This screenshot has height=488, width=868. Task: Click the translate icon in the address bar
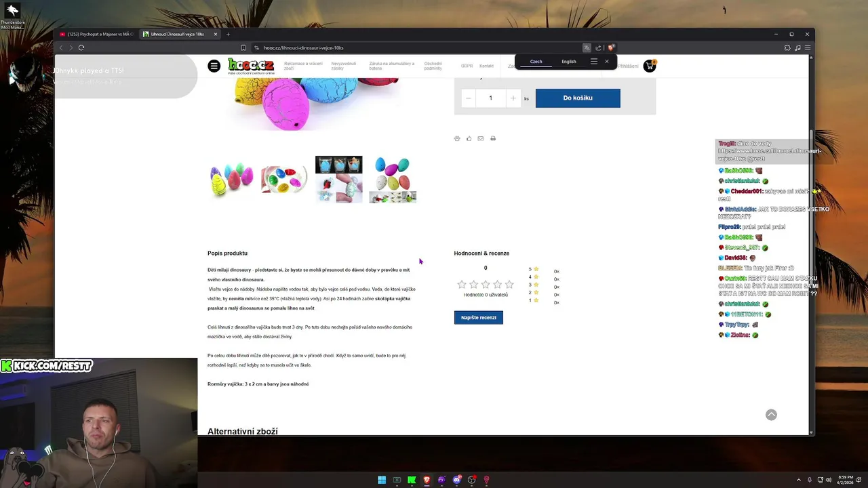pos(587,47)
